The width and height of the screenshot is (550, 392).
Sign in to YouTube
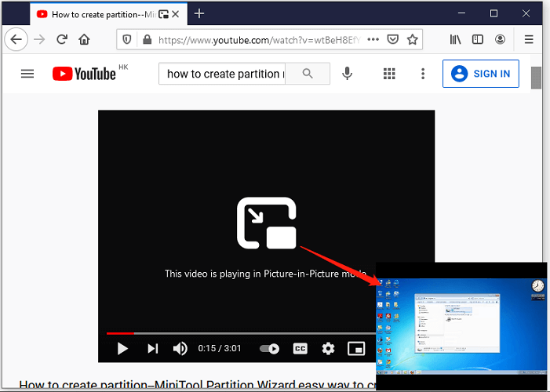coord(481,74)
